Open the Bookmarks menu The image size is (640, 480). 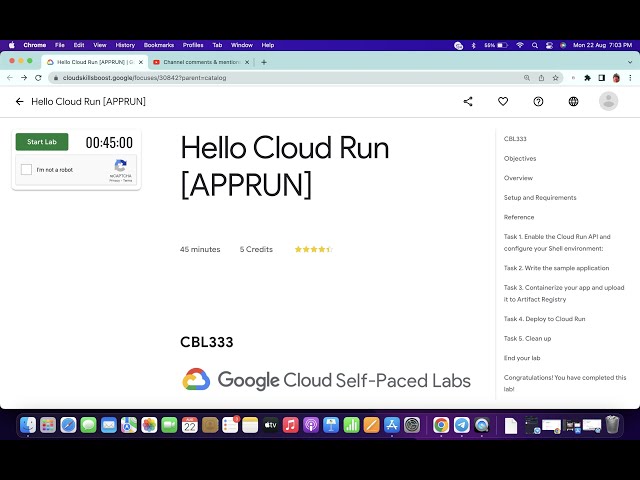coord(159,45)
